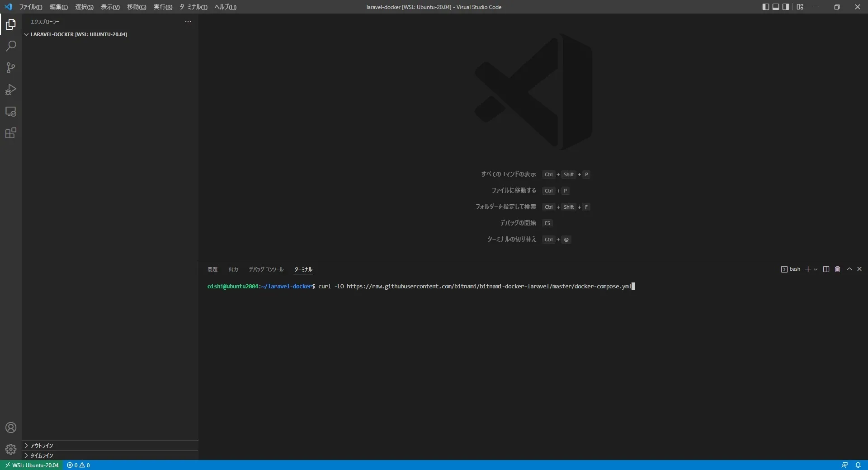Open the Manage gear icon
The height and width of the screenshot is (470, 868).
point(11,449)
